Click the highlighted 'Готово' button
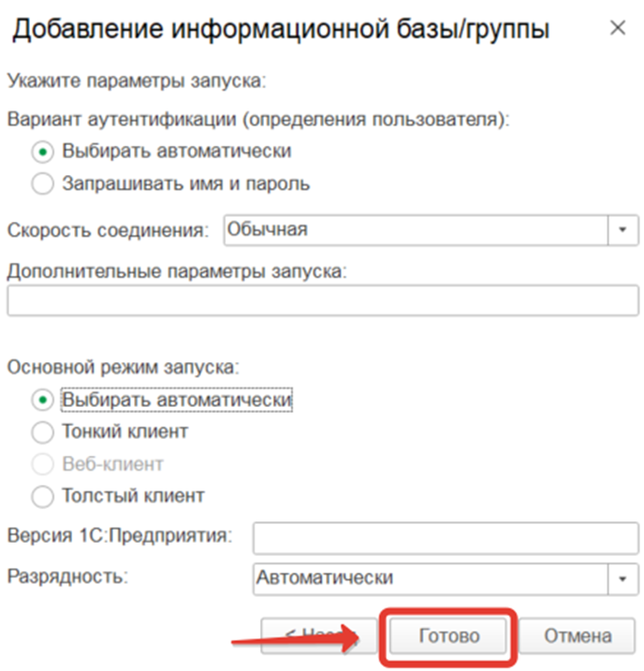 [x=448, y=636]
